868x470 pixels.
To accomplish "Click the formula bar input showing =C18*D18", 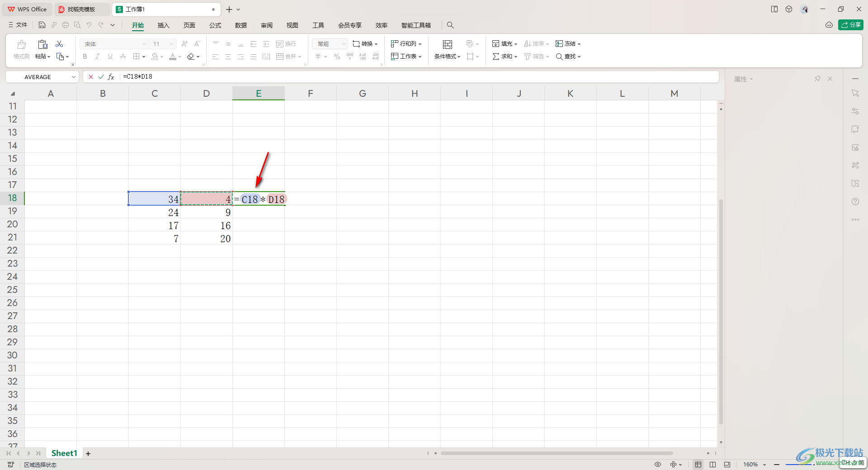I will 419,77.
